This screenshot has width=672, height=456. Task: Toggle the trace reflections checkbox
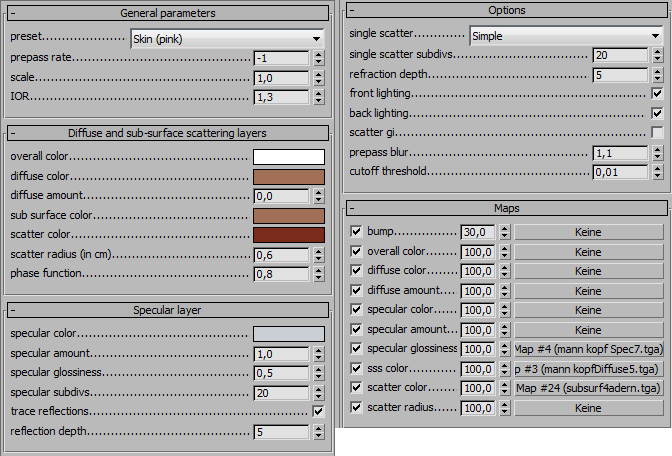coord(318,411)
